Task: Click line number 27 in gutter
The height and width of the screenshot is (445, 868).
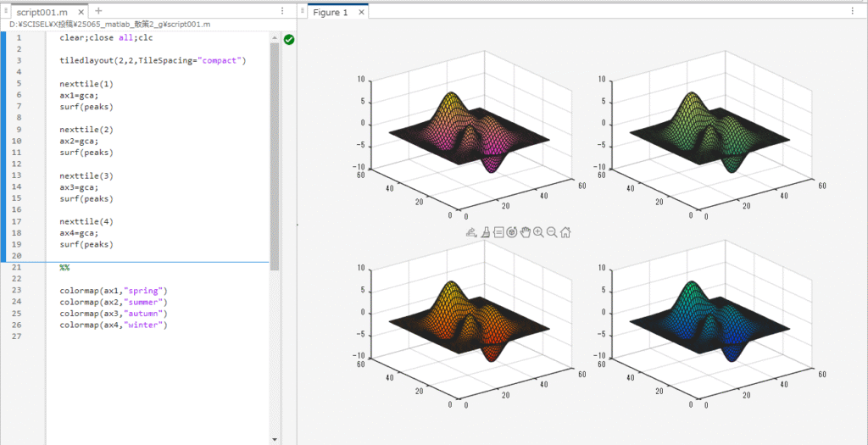Action: (16, 337)
